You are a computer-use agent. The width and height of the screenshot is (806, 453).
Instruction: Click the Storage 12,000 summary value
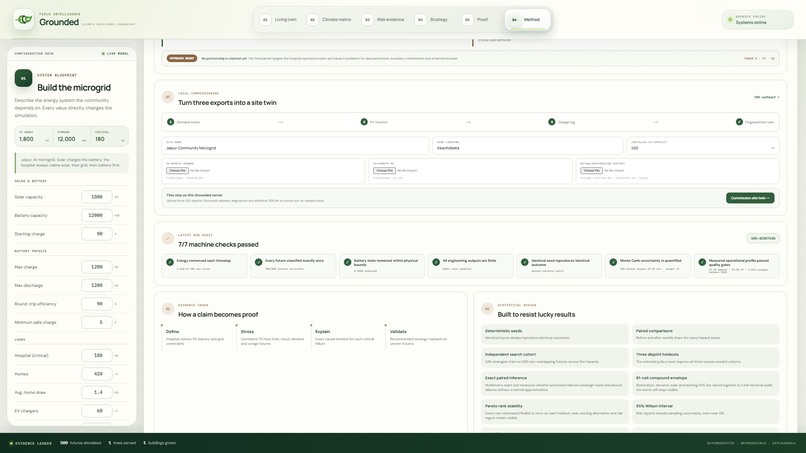(x=66, y=139)
